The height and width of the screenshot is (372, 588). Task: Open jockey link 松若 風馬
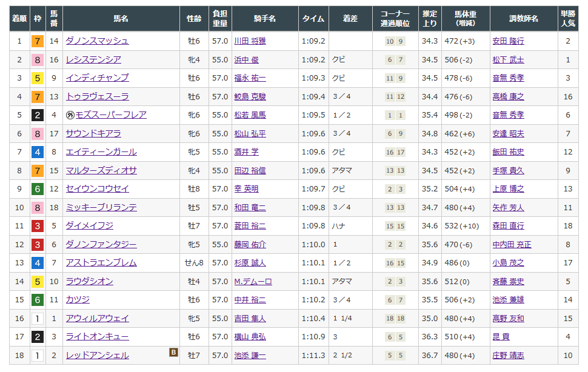pyautogui.click(x=250, y=115)
